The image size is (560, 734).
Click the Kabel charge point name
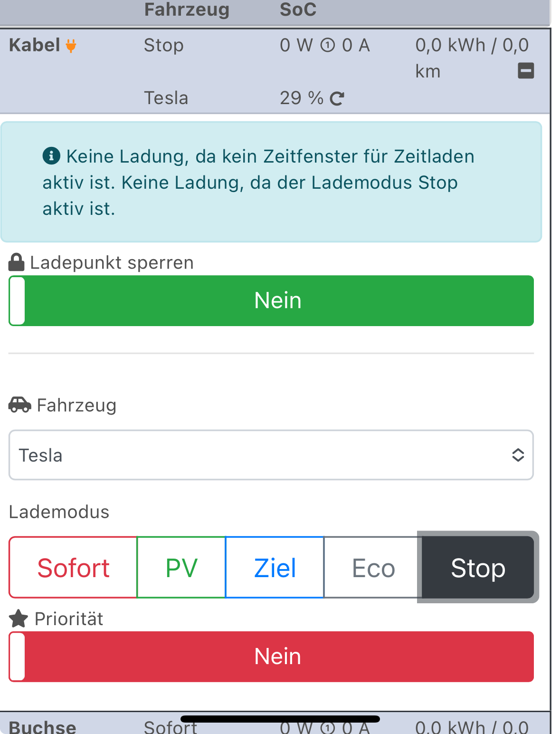pos(35,46)
